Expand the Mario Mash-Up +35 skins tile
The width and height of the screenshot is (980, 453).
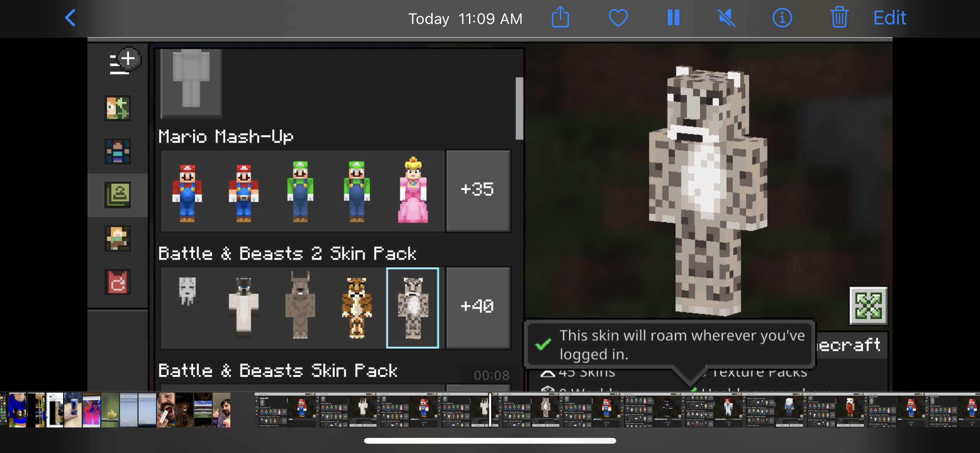(478, 190)
